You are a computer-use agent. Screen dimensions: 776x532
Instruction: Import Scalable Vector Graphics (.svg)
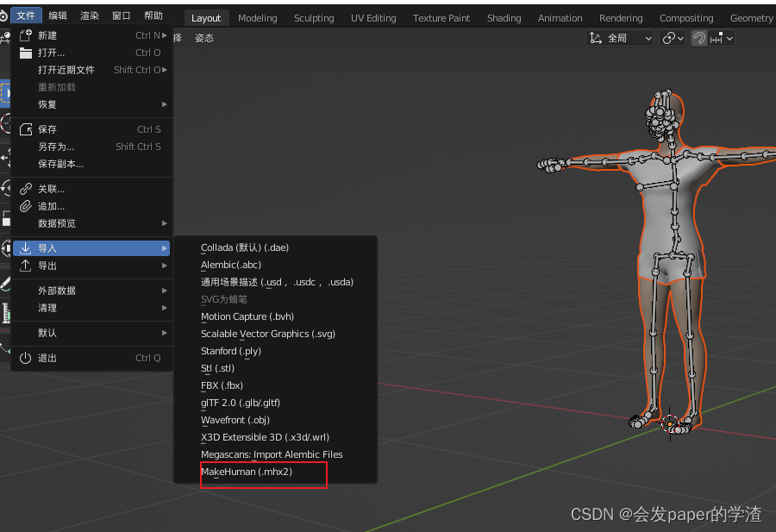pos(275,334)
